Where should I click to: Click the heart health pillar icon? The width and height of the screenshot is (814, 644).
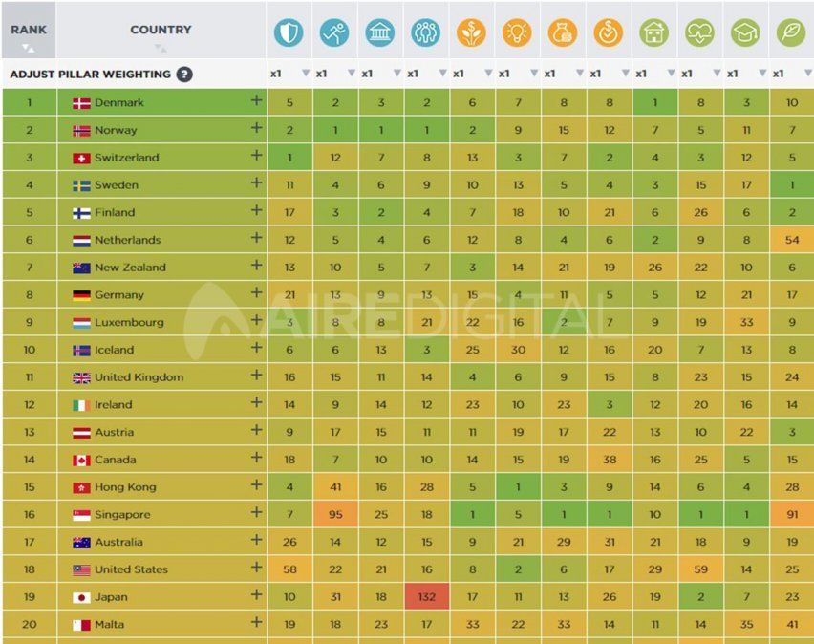(x=700, y=31)
